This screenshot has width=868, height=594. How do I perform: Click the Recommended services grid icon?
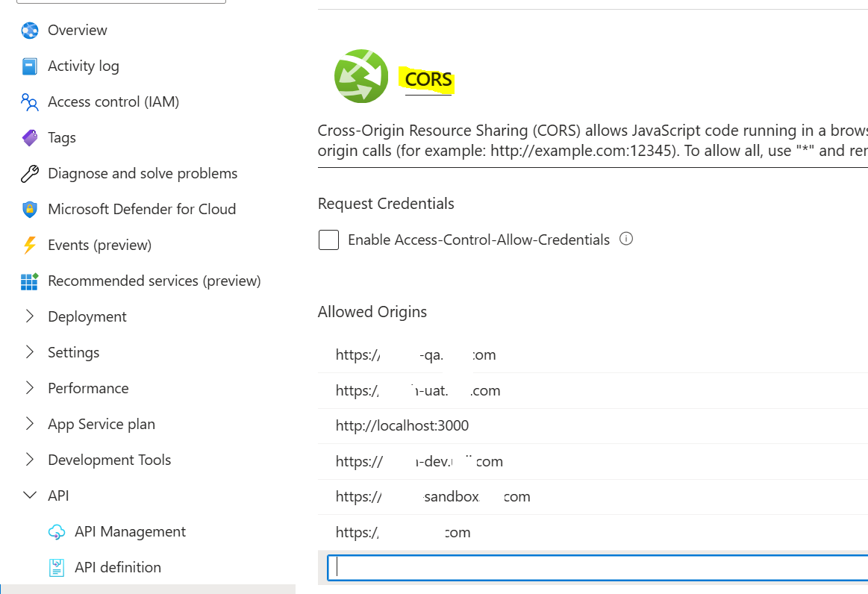tap(30, 281)
